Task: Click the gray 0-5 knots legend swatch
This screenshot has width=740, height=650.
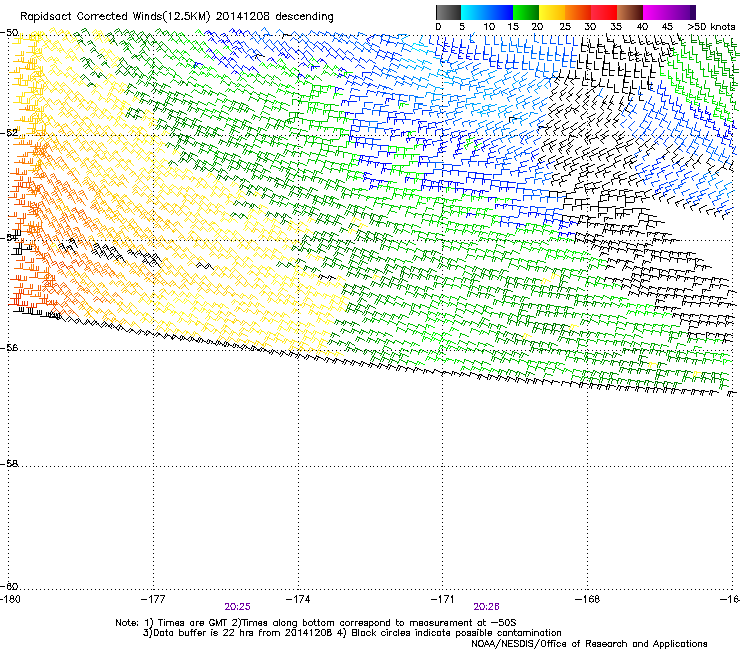Action: click(x=448, y=12)
